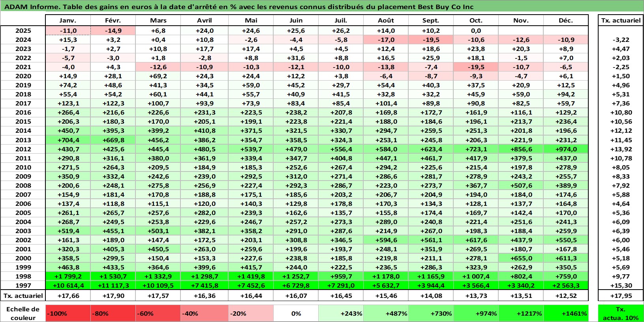Click the '+69,2' cell for Mars 2020
Screen dimensions: 644x322
[x=158, y=76]
